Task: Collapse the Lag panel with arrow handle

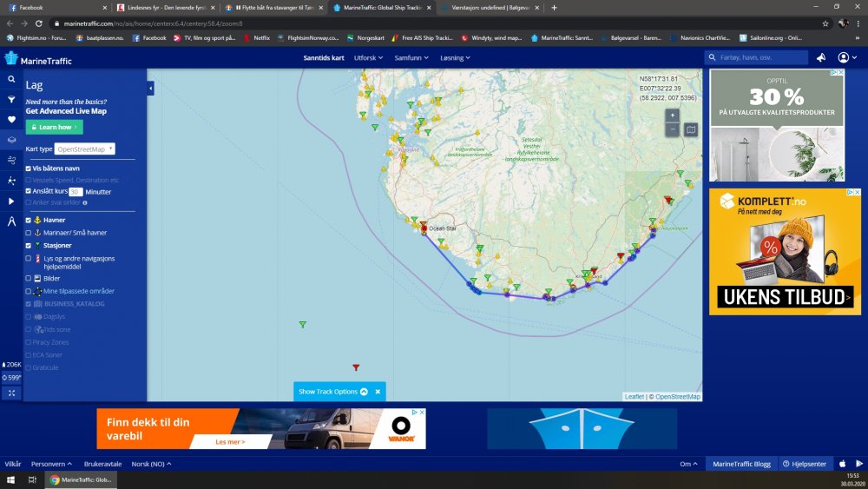Action: 150,88
